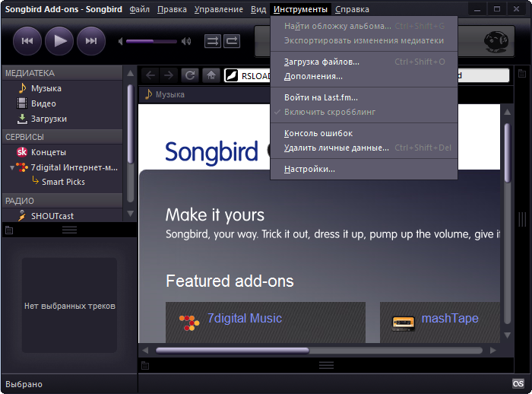This screenshot has height=394, width=532.
Task: Click the right pane splitter grip
Action: (522, 220)
